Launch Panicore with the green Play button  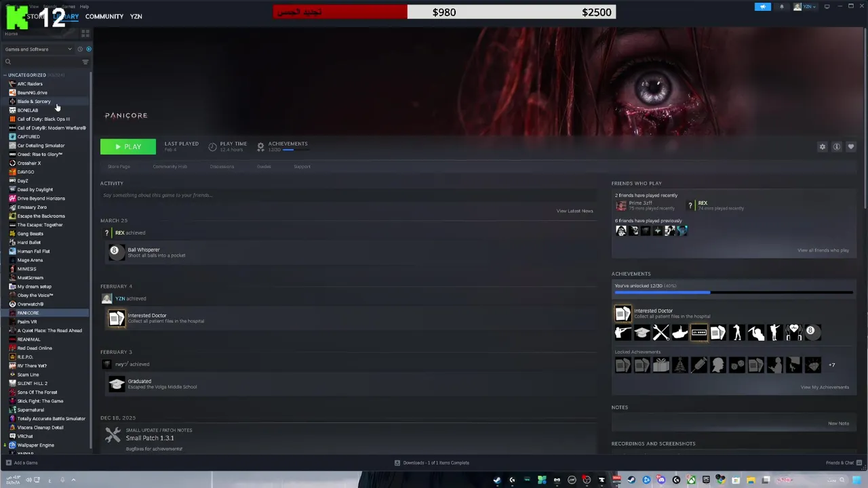[x=127, y=146]
